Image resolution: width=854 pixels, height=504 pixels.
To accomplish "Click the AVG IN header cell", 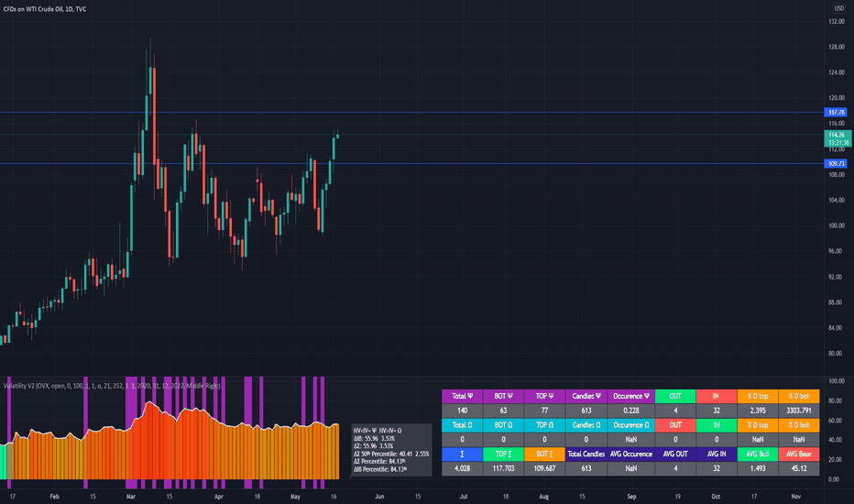I will 717,454.
